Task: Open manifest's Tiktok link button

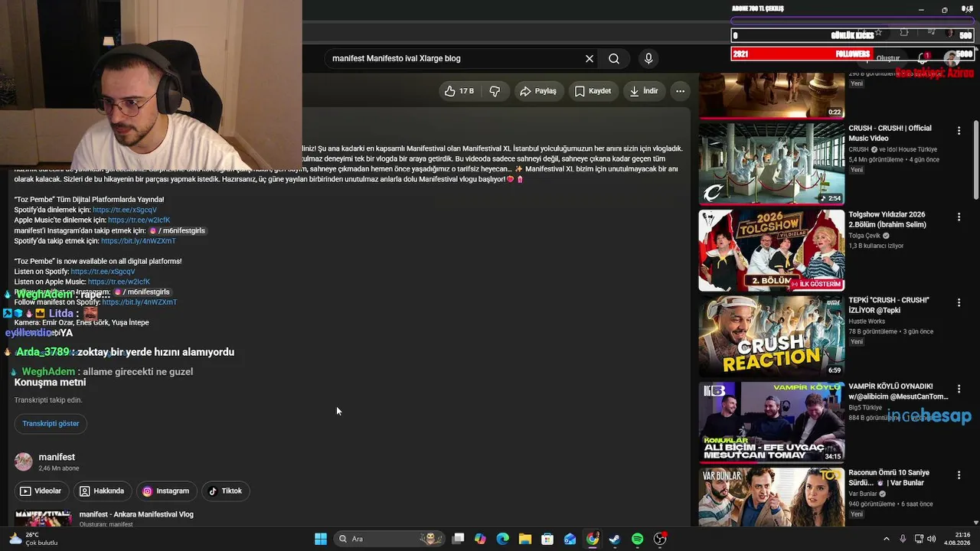Action: [x=226, y=491]
